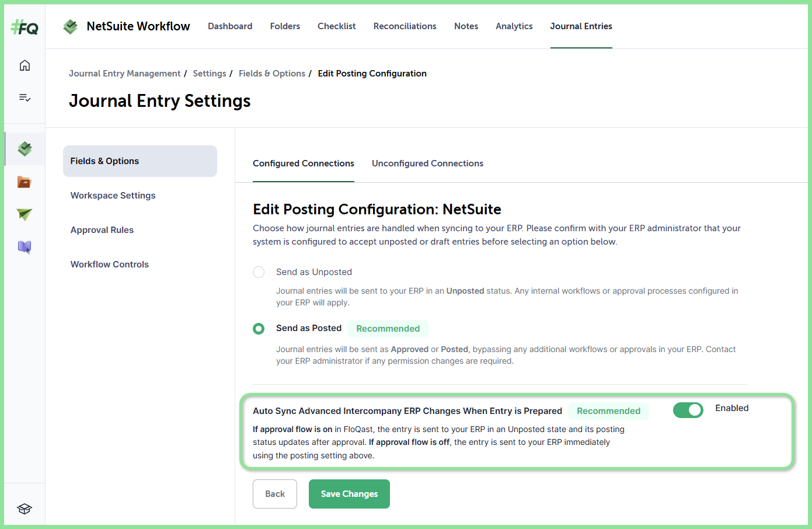Select the green diamond checkmark sidebar icon
The image size is (812, 529).
pos(25,149)
